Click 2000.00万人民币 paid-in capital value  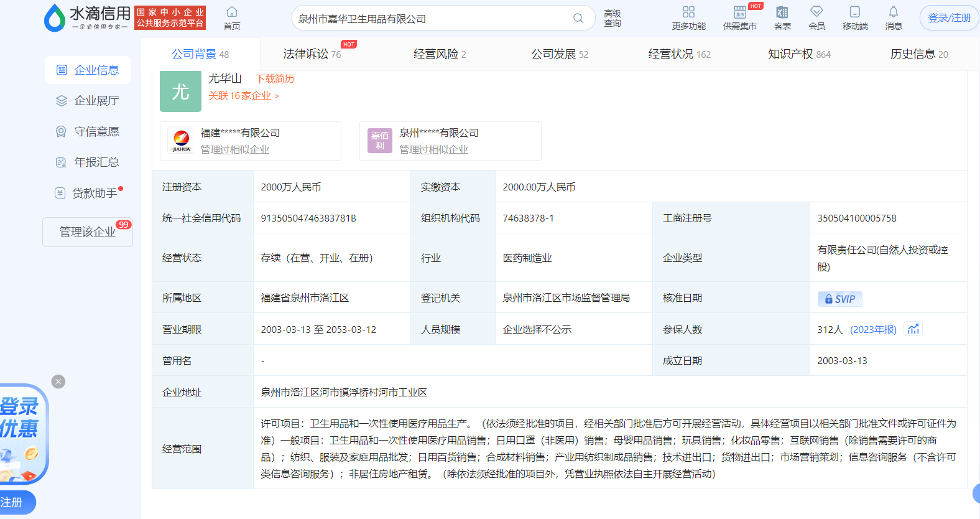[x=539, y=187]
